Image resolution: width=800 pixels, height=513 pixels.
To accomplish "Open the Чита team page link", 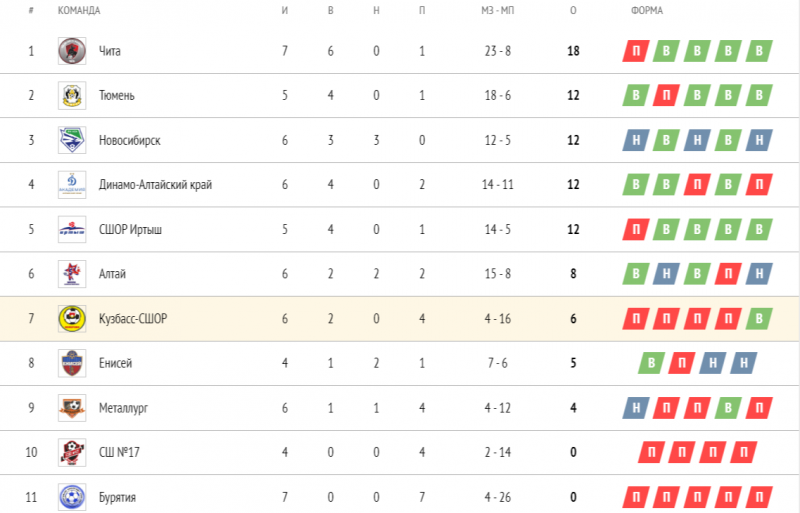I will click(x=110, y=51).
